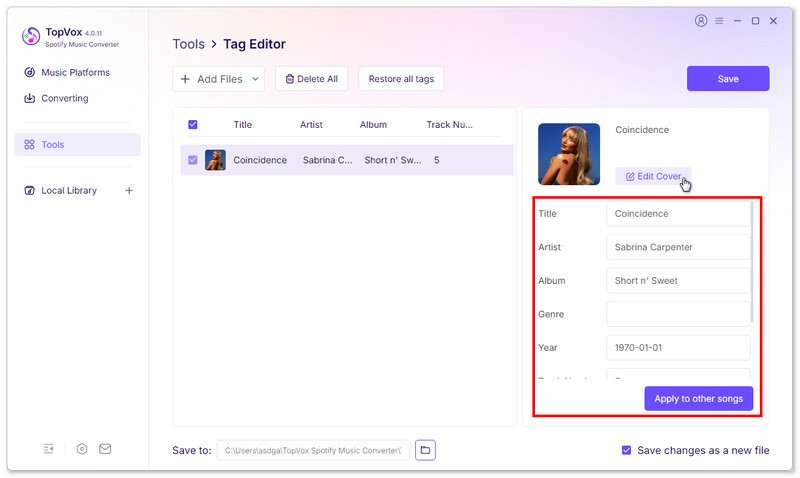The width and height of the screenshot is (800, 478).
Task: Click the Save button
Action: point(728,79)
